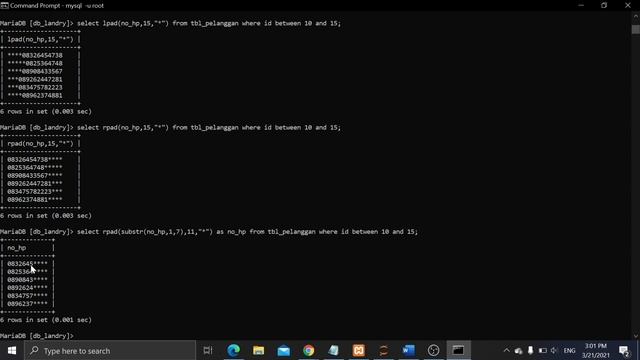640x360 pixels.
Task: Open Task View from the taskbar
Action: pyautogui.click(x=208, y=350)
